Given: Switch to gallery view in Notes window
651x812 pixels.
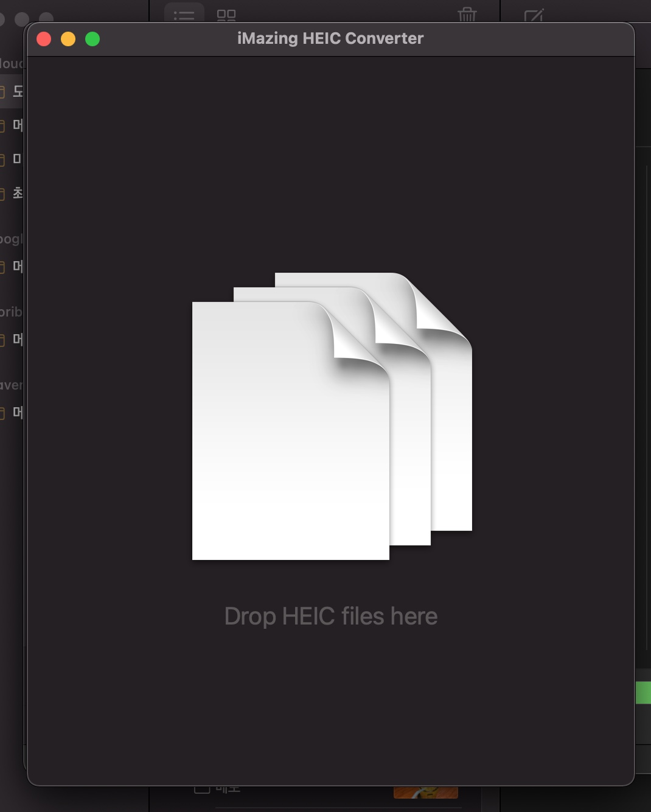Looking at the screenshot, I should coord(226,15).
